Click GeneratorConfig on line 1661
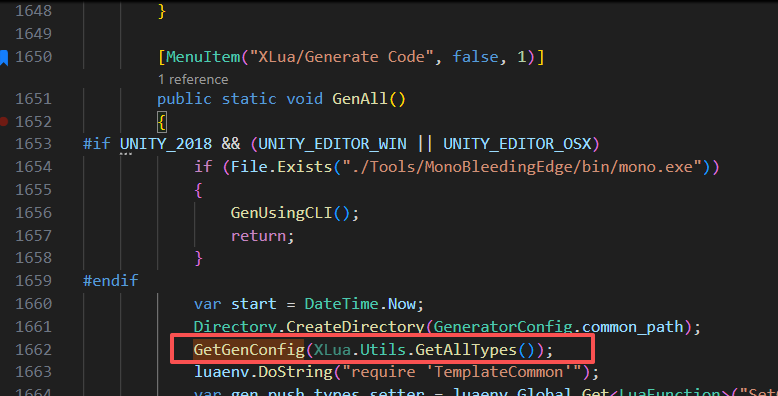This screenshot has width=778, height=396. (x=503, y=327)
